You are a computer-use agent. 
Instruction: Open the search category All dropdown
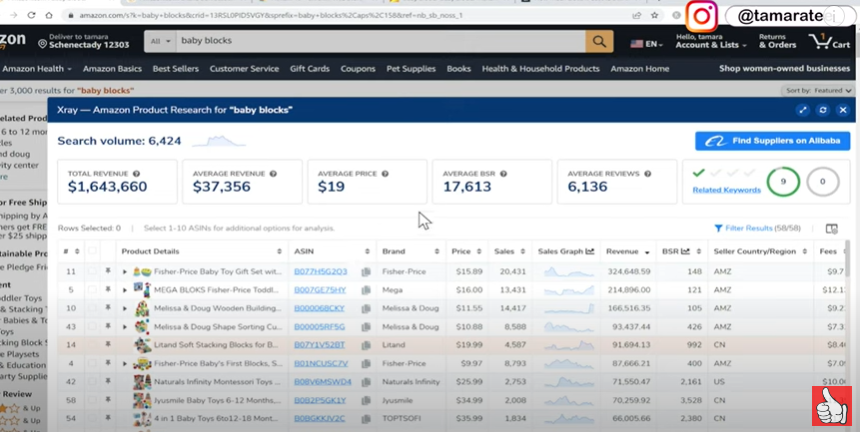coord(160,41)
